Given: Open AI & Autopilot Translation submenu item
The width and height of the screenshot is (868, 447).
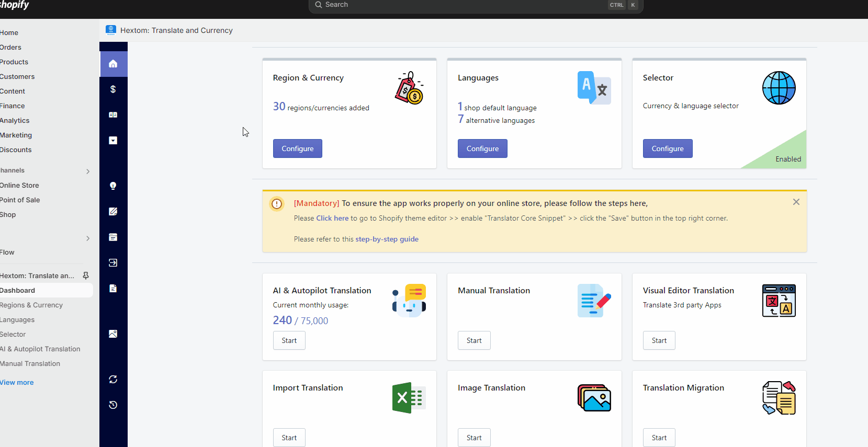Looking at the screenshot, I should [40, 349].
